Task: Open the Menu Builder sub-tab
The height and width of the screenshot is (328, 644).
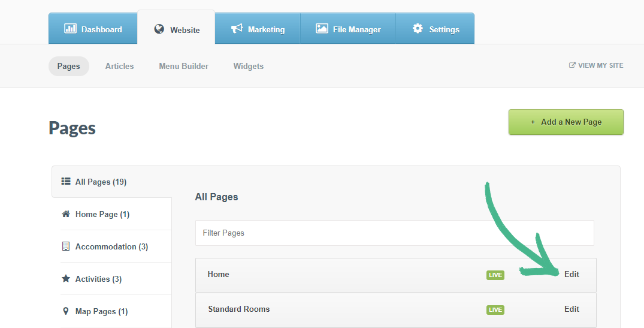Action: coord(183,66)
